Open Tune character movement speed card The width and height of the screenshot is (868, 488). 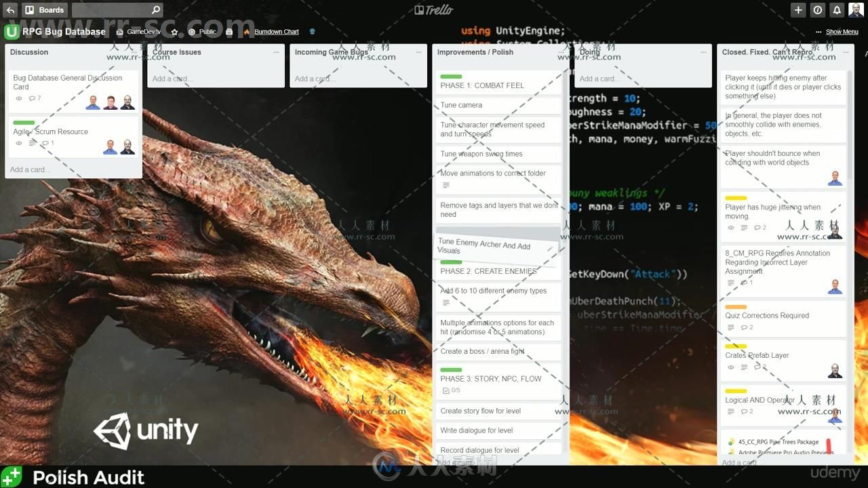point(498,129)
